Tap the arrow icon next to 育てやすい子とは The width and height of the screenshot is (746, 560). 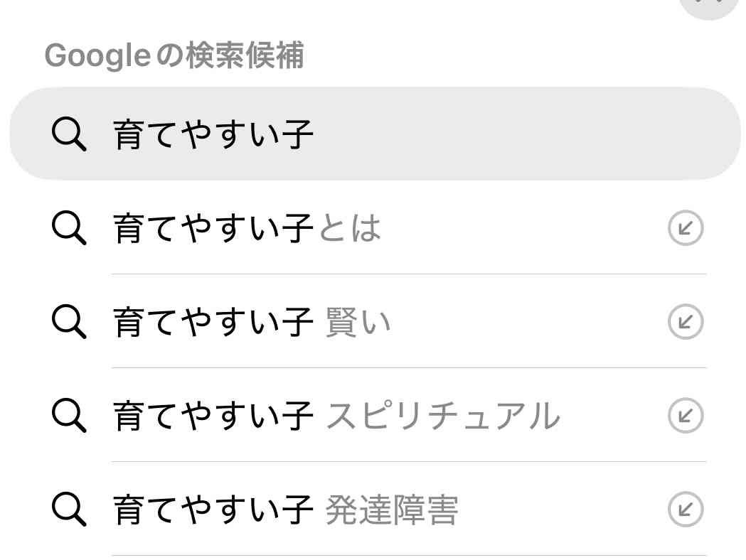[x=685, y=228]
